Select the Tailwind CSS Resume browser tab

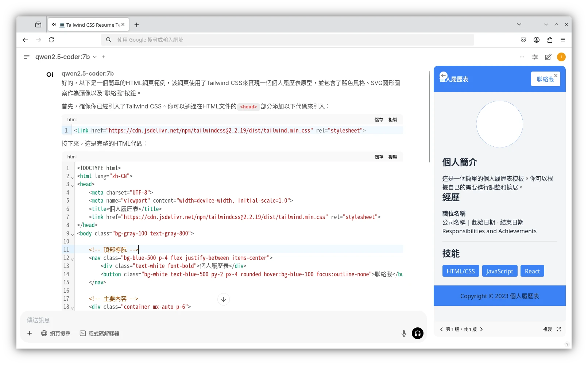pyautogui.click(x=89, y=25)
